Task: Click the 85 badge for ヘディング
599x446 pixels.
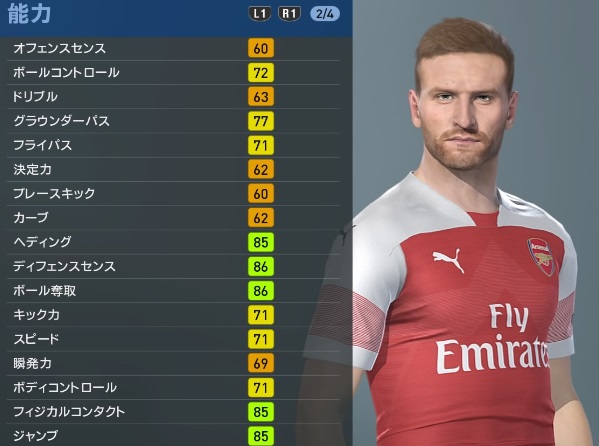Action: click(261, 242)
